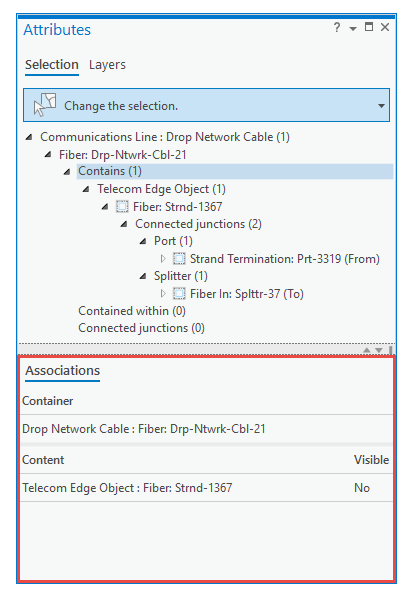Viewport: 410px width, 596px height.
Task: Collapse the Communications Line Drop Network Cable node
Action: 29,137
